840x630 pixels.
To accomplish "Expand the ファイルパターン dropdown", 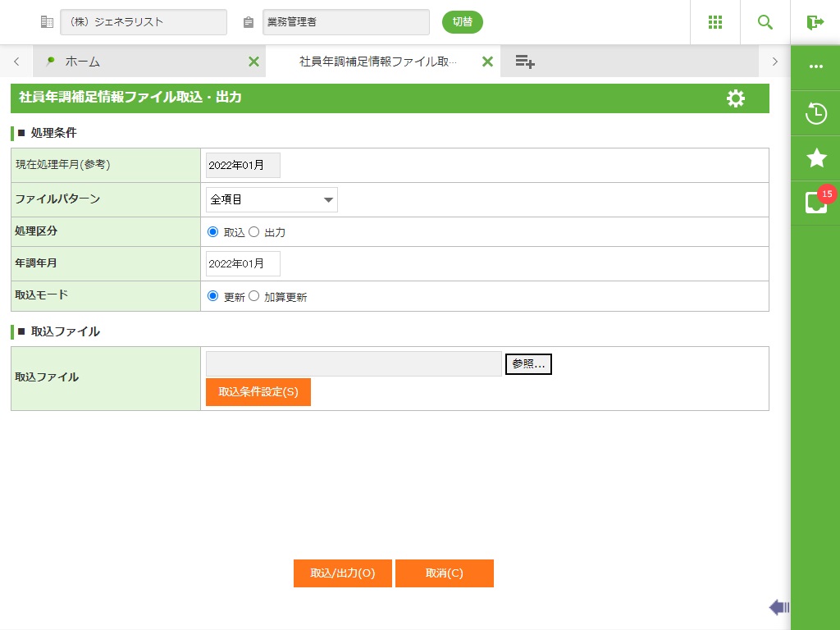I will coord(272,199).
